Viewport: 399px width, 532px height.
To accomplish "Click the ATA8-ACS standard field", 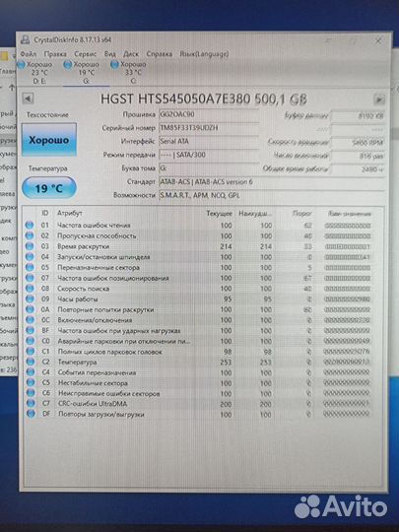I will coord(272,182).
